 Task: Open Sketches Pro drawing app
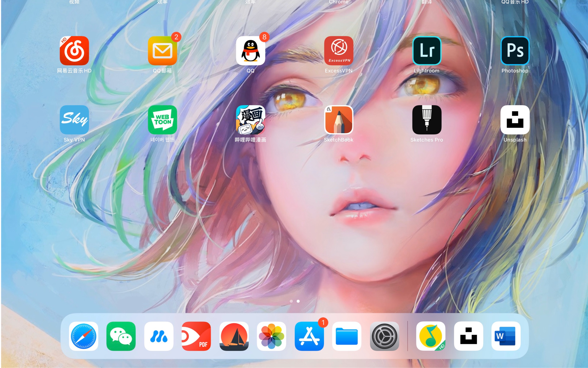(x=427, y=120)
